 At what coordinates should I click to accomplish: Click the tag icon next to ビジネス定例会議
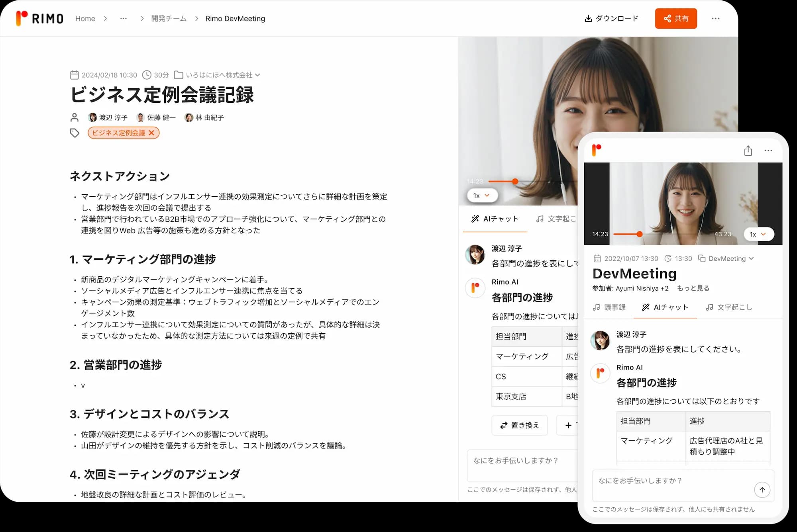point(75,133)
